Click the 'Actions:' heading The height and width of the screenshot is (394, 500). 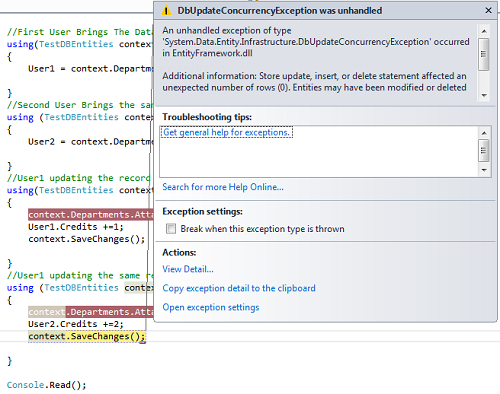tap(179, 253)
